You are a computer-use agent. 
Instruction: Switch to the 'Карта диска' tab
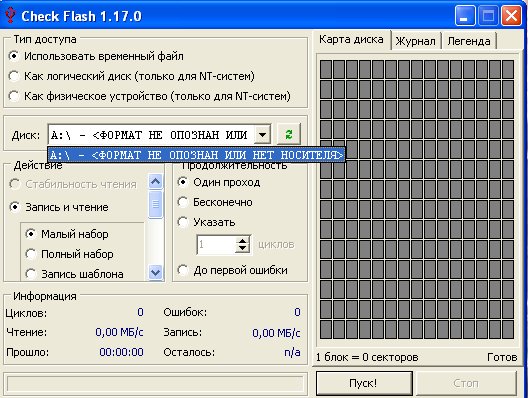click(351, 40)
